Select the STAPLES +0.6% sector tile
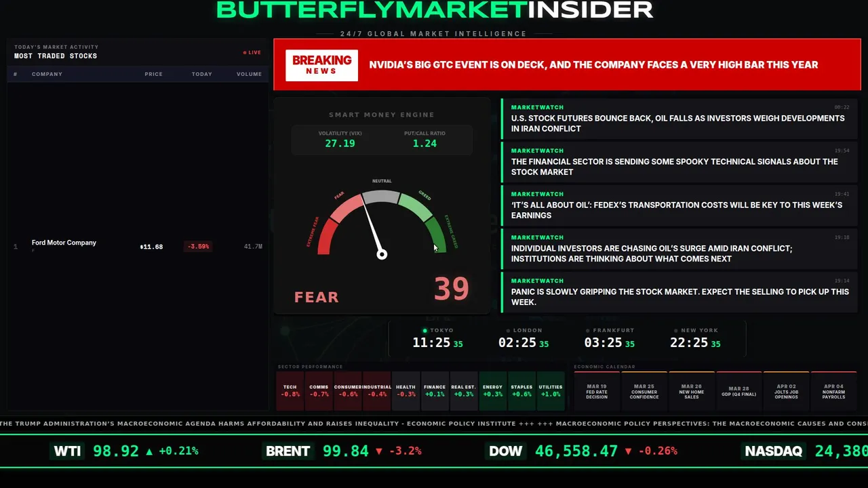Screen dimensions: 868x488 (521, 391)
